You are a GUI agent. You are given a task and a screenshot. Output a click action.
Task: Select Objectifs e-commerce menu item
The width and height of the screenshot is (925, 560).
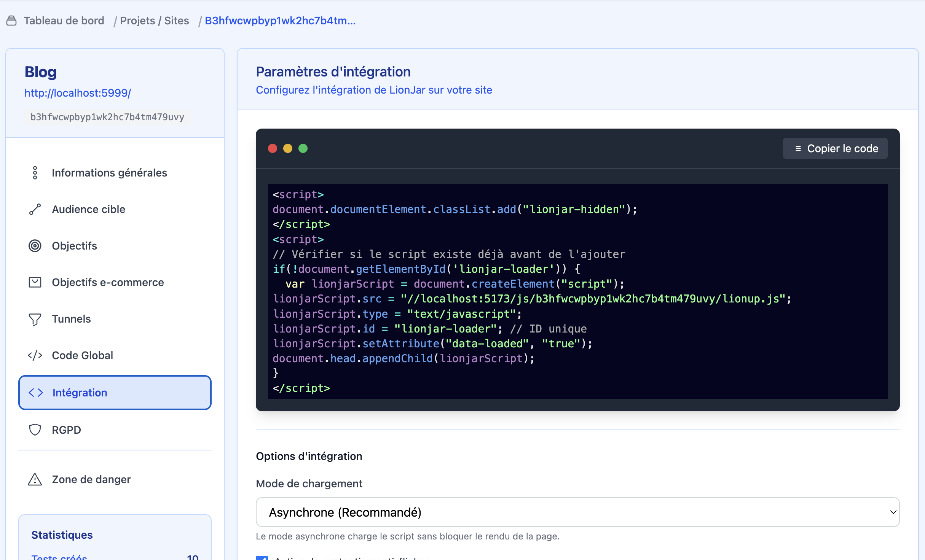115,282
